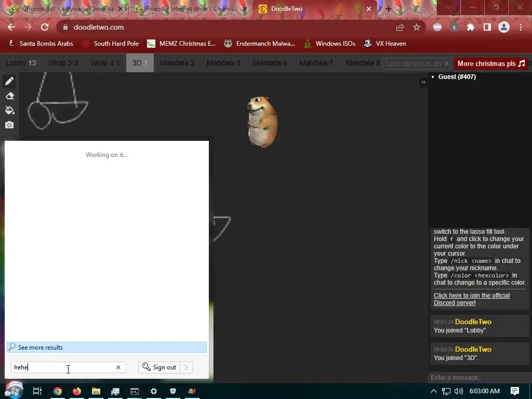532x399 pixels.
Task: Select Guest (#407) in the user list
Action: 457,77
